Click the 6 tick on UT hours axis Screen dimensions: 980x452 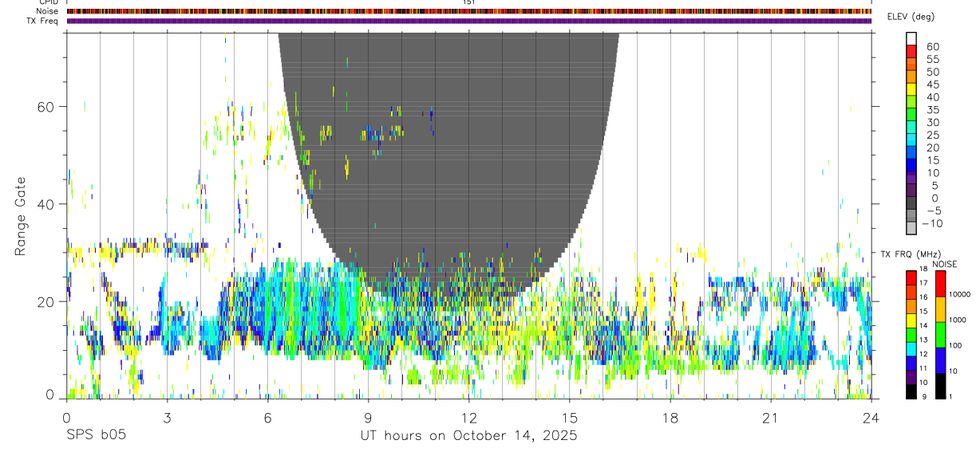coord(267,419)
